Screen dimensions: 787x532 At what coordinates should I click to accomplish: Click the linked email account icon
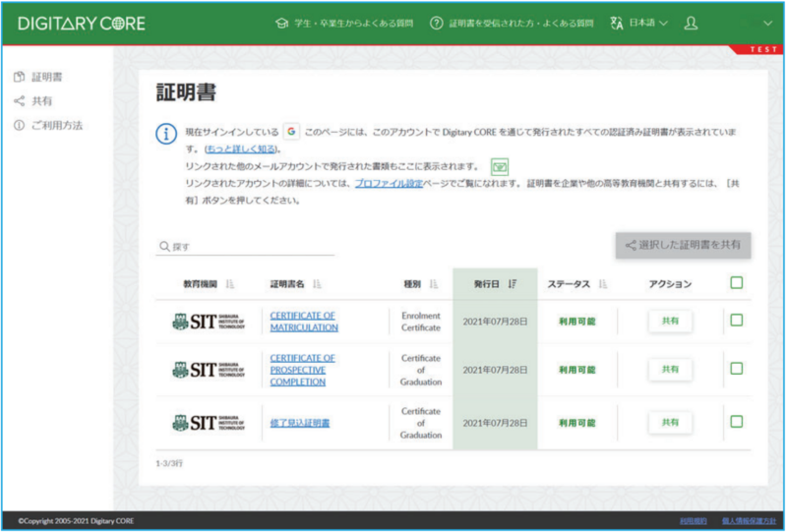tap(499, 166)
